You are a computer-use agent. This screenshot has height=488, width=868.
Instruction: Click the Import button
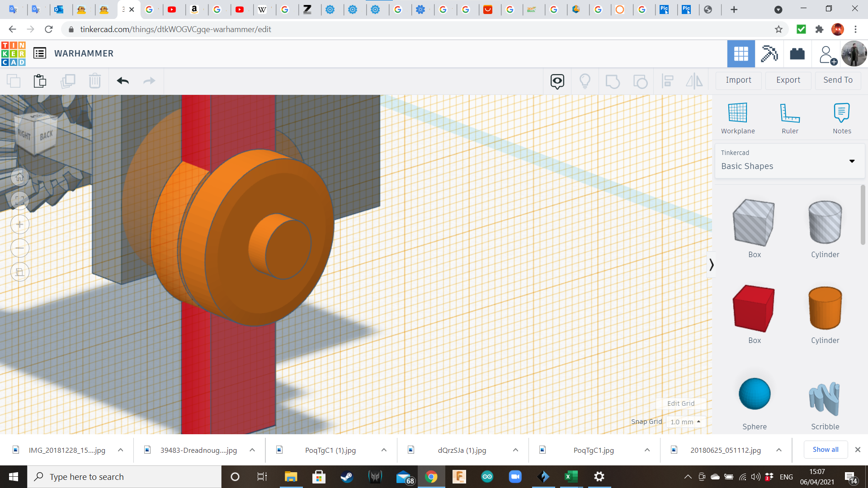pyautogui.click(x=738, y=80)
